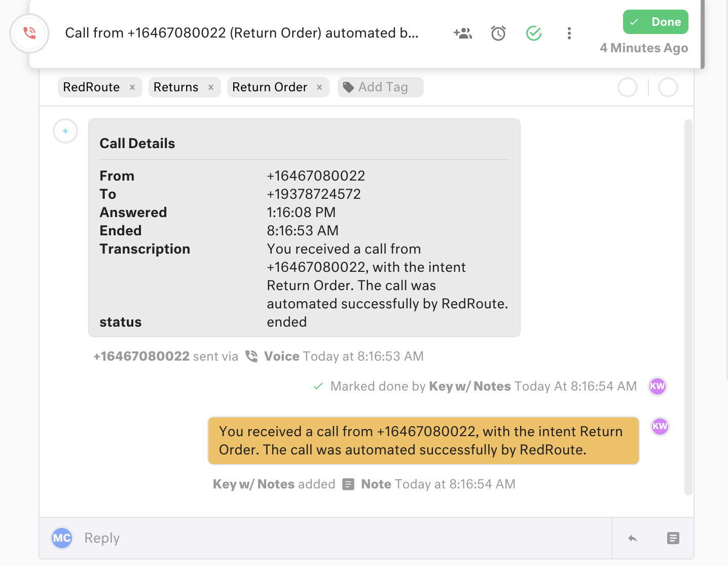Click the Voice channel phone icon
Image resolution: width=728 pixels, height=566 pixels.
[x=251, y=356]
